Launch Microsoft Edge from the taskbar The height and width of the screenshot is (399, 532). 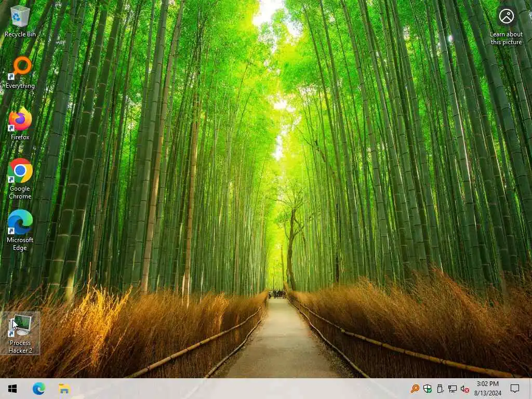pyautogui.click(x=38, y=389)
